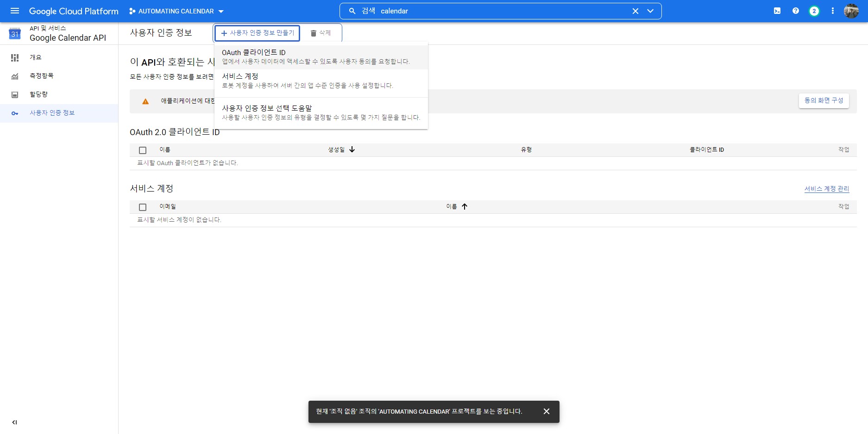Open the AUTOMATING CALENDAR project selector
This screenshot has width=868, height=434.
(x=176, y=11)
